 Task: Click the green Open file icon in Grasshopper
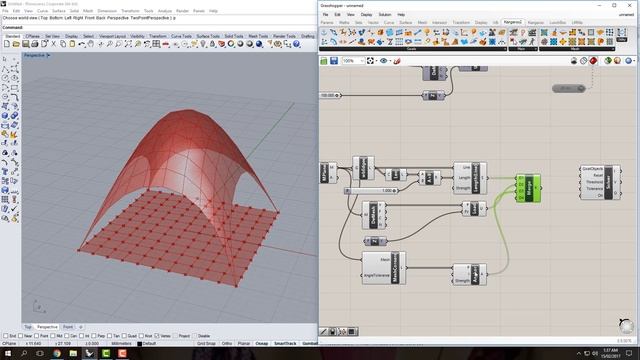pos(324,61)
